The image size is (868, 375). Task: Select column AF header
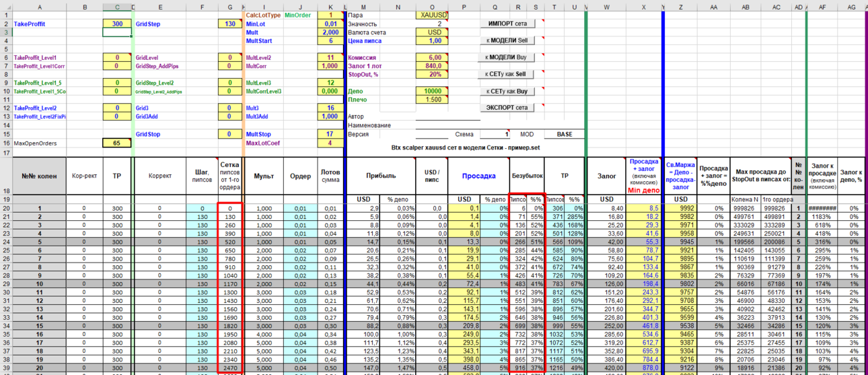[x=822, y=6]
